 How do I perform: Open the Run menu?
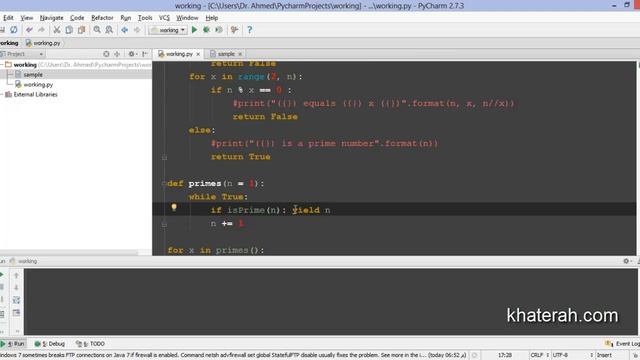pos(126,18)
